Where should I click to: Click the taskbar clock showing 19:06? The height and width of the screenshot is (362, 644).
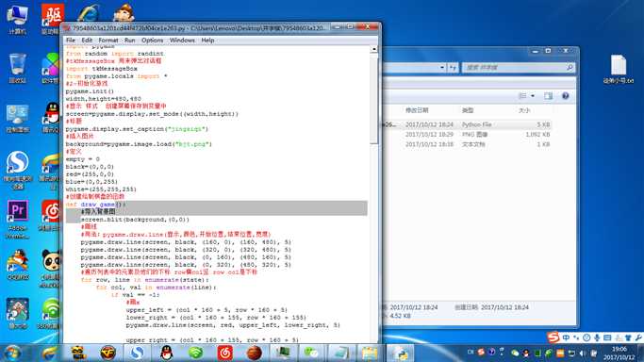point(619,353)
